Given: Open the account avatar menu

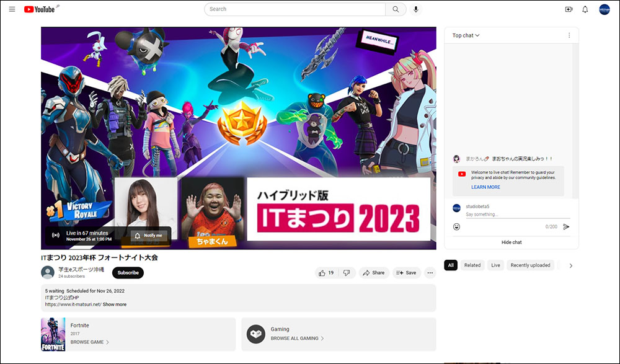Looking at the screenshot, I should coord(604,9).
